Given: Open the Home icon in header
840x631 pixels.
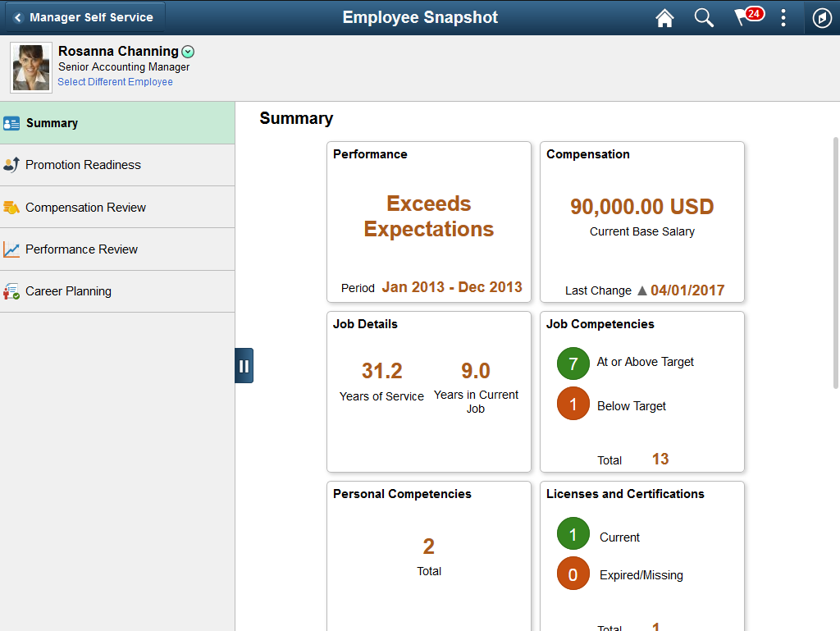Looking at the screenshot, I should coord(664,18).
